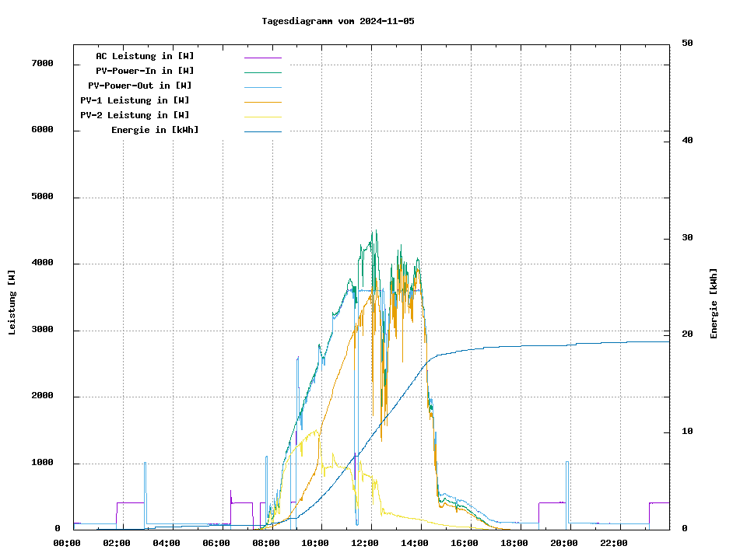Click the 22:00 time label on x-axis
This screenshot has width=747, height=560.
click(x=614, y=543)
